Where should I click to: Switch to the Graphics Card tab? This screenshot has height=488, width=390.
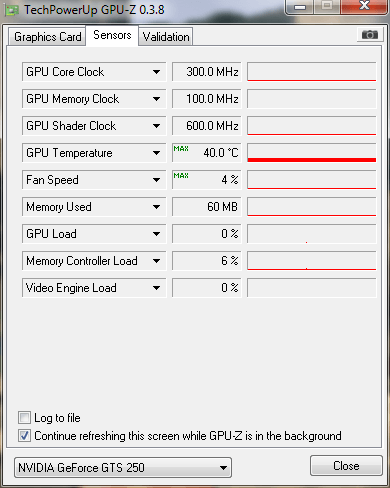tap(47, 37)
